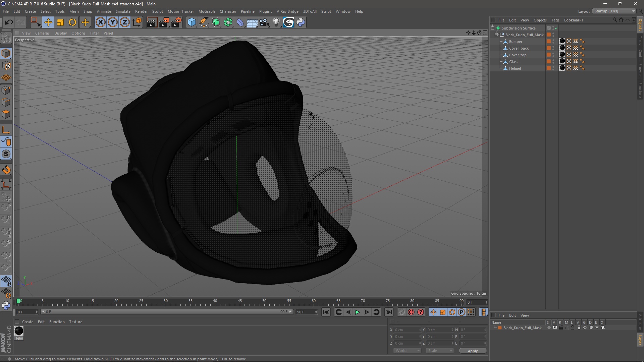Image resolution: width=644 pixels, height=362 pixels.
Task: Open the material manager Texture menu
Action: pyautogui.click(x=75, y=322)
